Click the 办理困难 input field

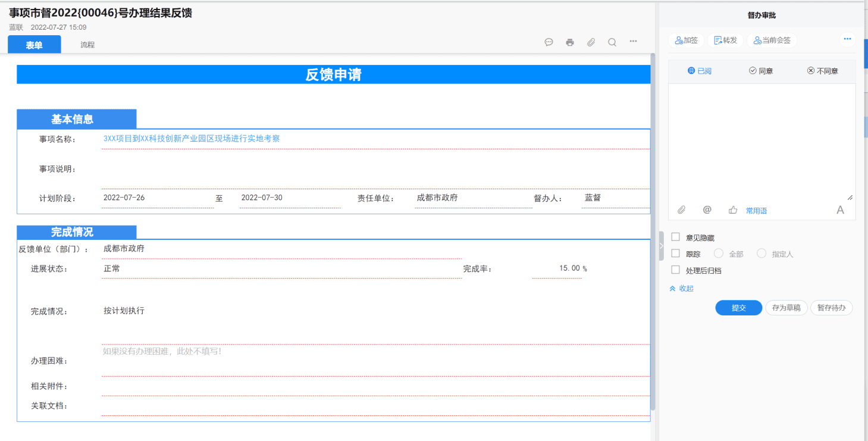[376, 361]
